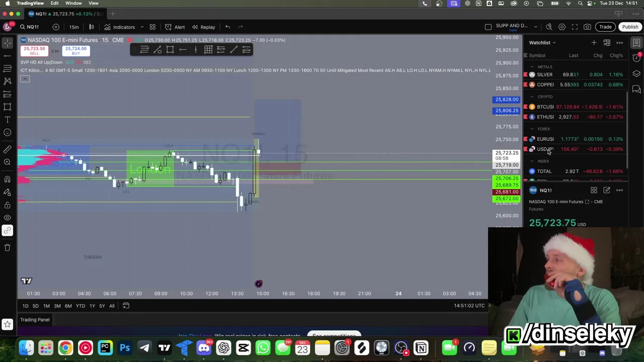This screenshot has height=362, width=644.
Task: Open Favorites star at sidebar bottom
Action: [x=8, y=325]
